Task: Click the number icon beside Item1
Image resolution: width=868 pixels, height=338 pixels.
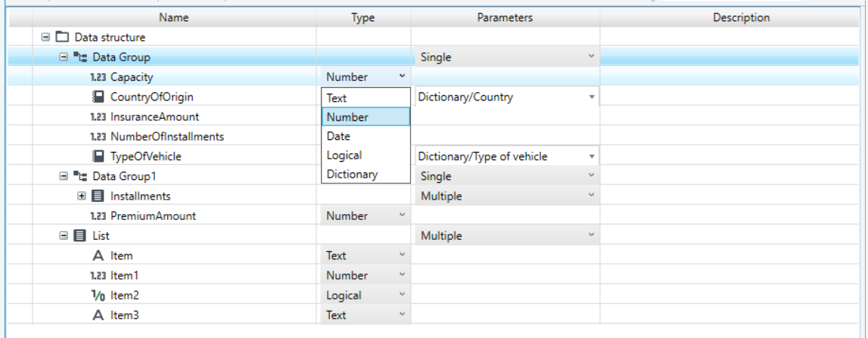Action: (x=98, y=275)
